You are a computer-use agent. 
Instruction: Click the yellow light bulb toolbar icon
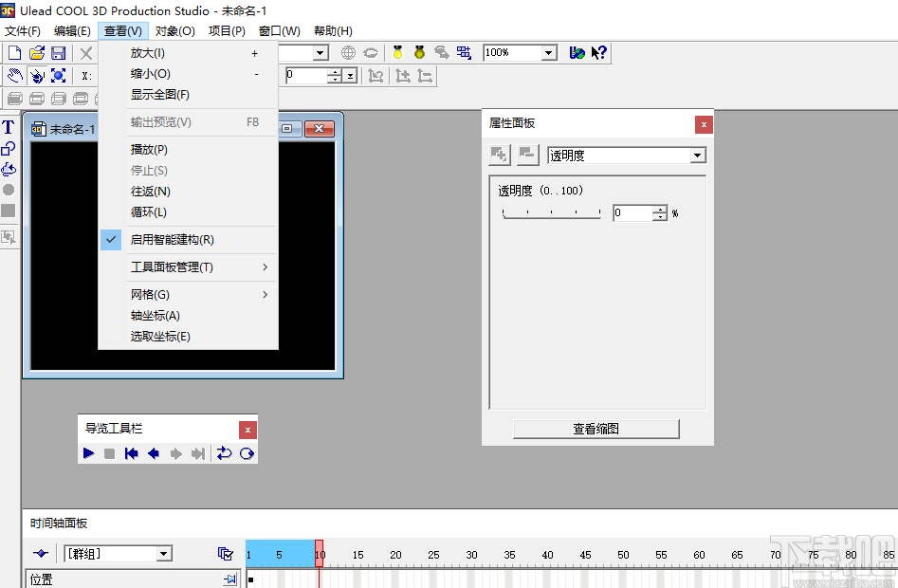tap(396, 53)
